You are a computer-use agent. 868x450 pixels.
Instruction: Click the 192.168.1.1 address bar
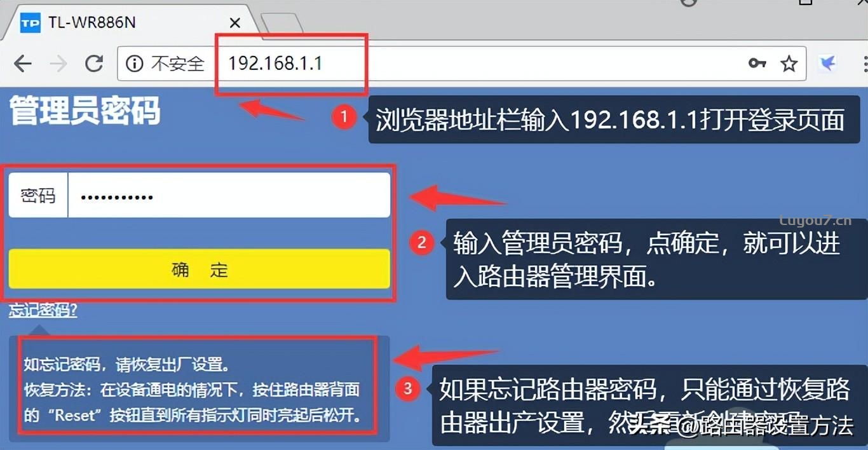click(445, 63)
